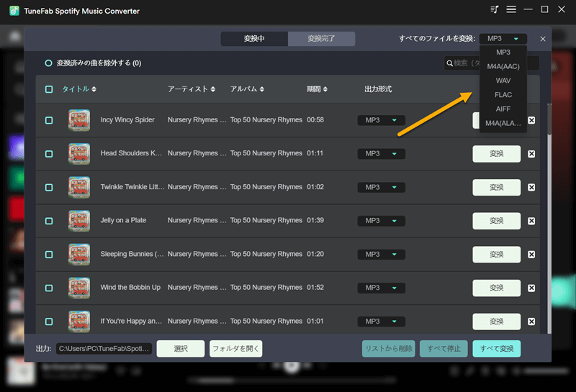Convert the If You're Happy an... track
This screenshot has width=576, height=392.
[x=496, y=322]
